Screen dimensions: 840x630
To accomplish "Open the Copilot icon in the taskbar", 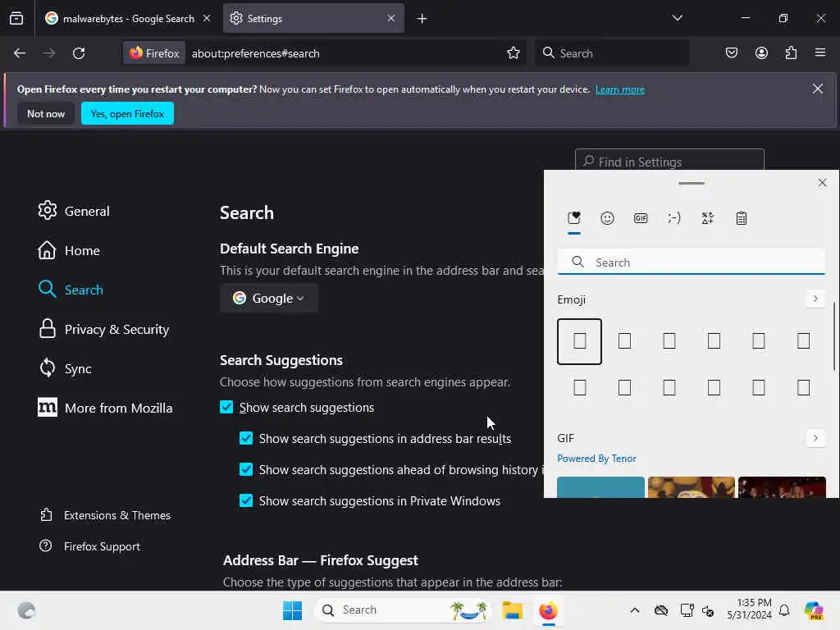I will (x=815, y=610).
